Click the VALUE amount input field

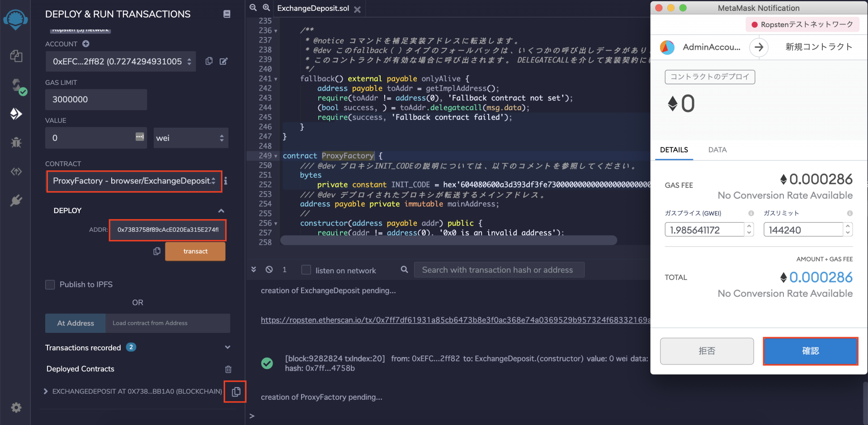click(x=96, y=138)
